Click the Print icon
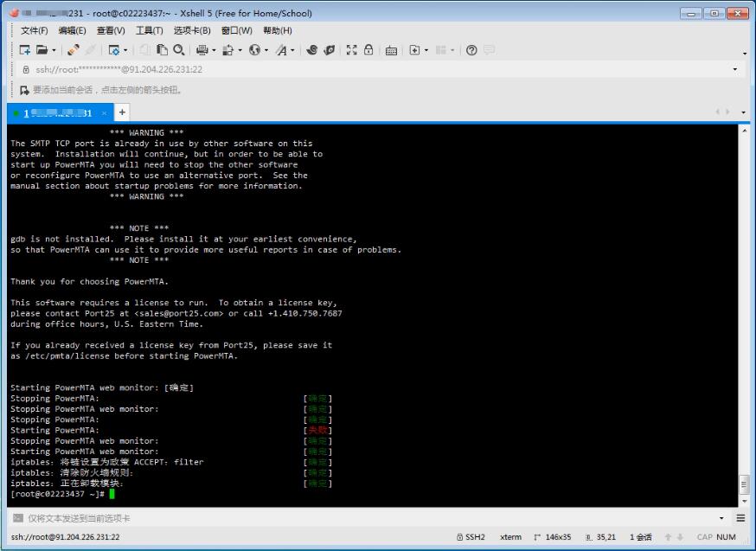756x551 pixels. pyautogui.click(x=202, y=49)
